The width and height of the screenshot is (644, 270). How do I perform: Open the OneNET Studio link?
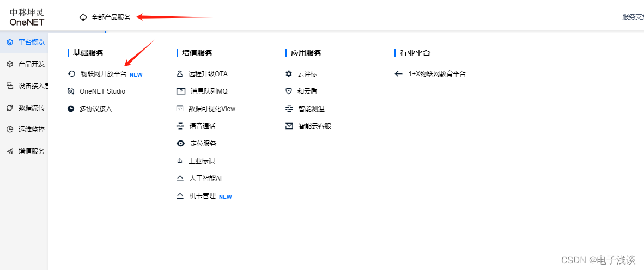102,91
